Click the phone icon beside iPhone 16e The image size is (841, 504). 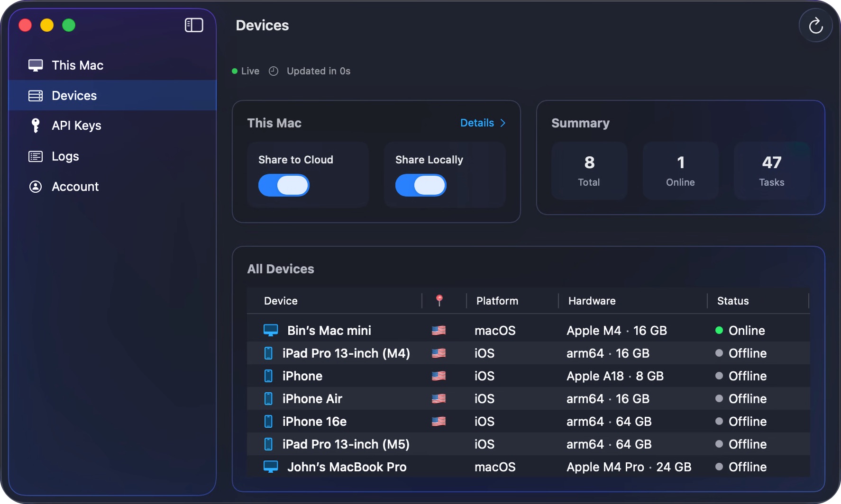pyautogui.click(x=269, y=421)
